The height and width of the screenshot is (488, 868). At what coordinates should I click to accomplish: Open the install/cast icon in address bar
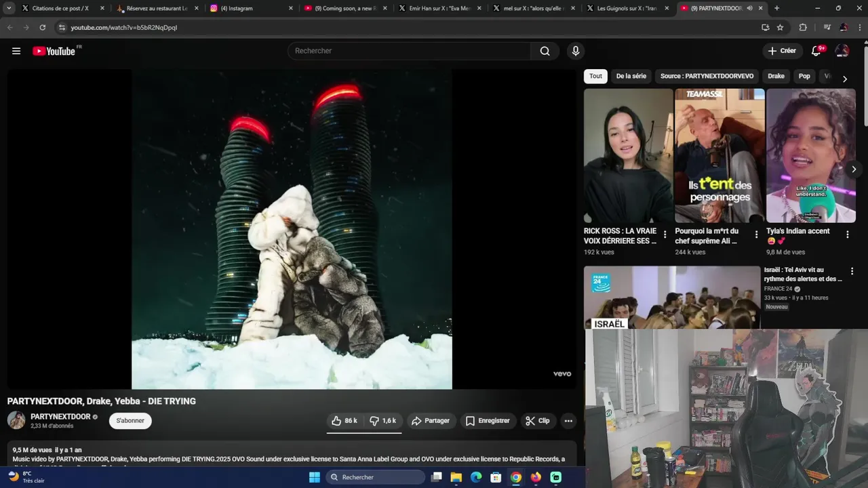(x=765, y=27)
